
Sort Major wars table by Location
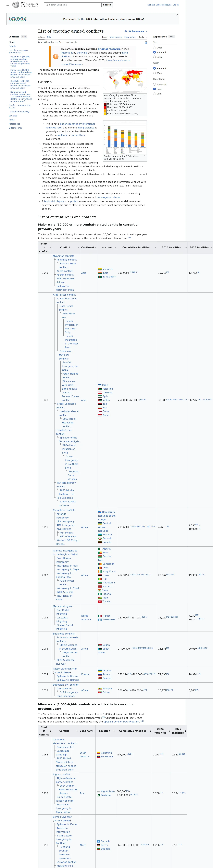tap(115, 247)
